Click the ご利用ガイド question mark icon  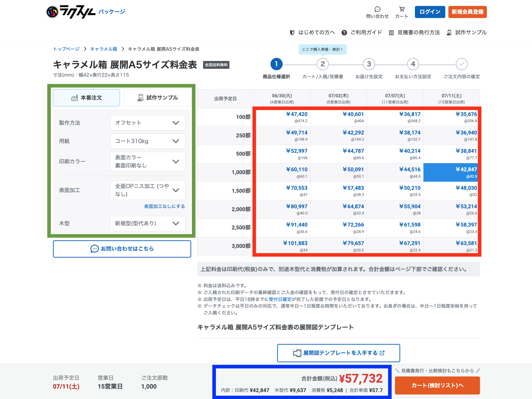point(344,32)
